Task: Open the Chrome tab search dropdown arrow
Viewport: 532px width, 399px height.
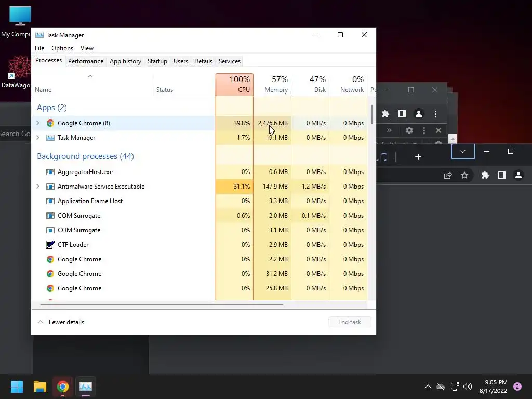Action: [x=463, y=151]
